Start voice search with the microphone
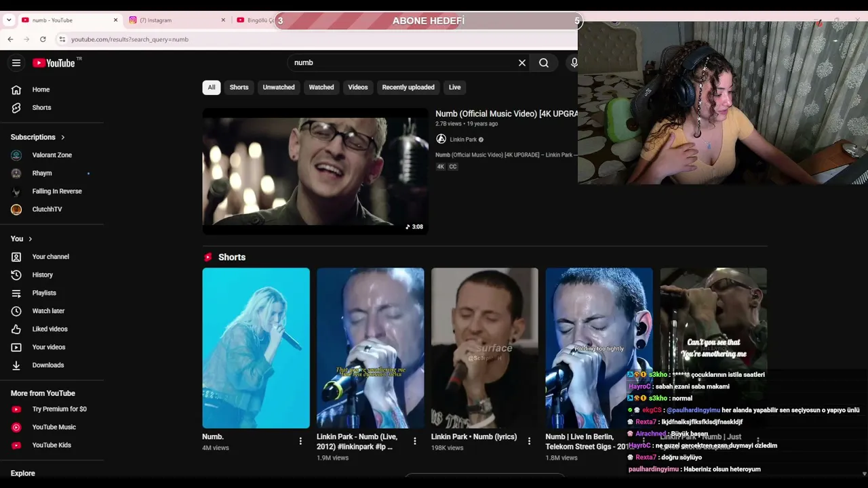868x488 pixels. [x=574, y=63]
